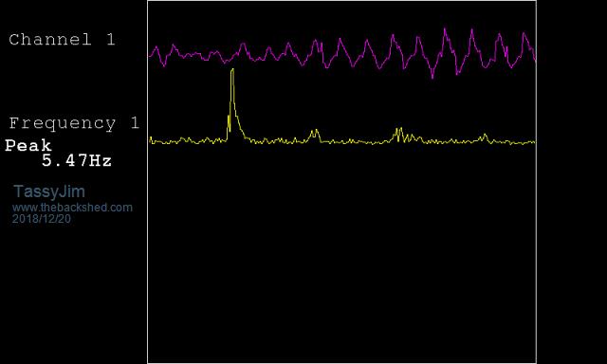
Task: Click the left start of magenta waveform
Action: click(x=150, y=56)
